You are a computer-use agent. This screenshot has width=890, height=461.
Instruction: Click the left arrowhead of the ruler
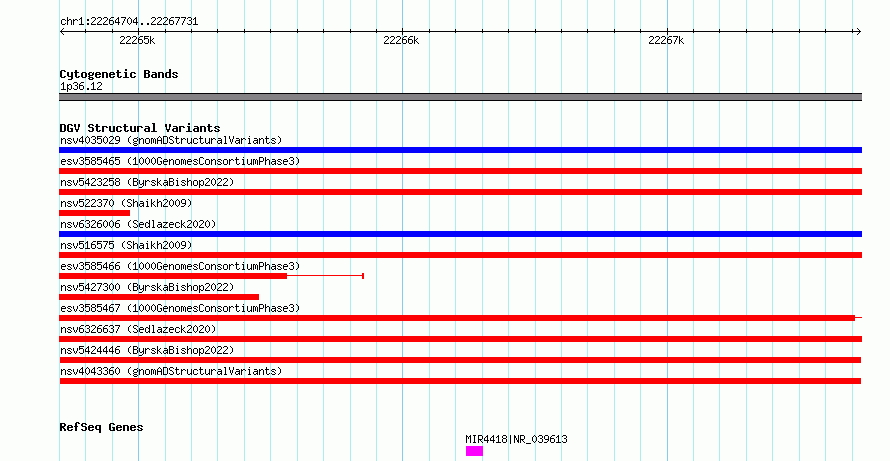62,31
